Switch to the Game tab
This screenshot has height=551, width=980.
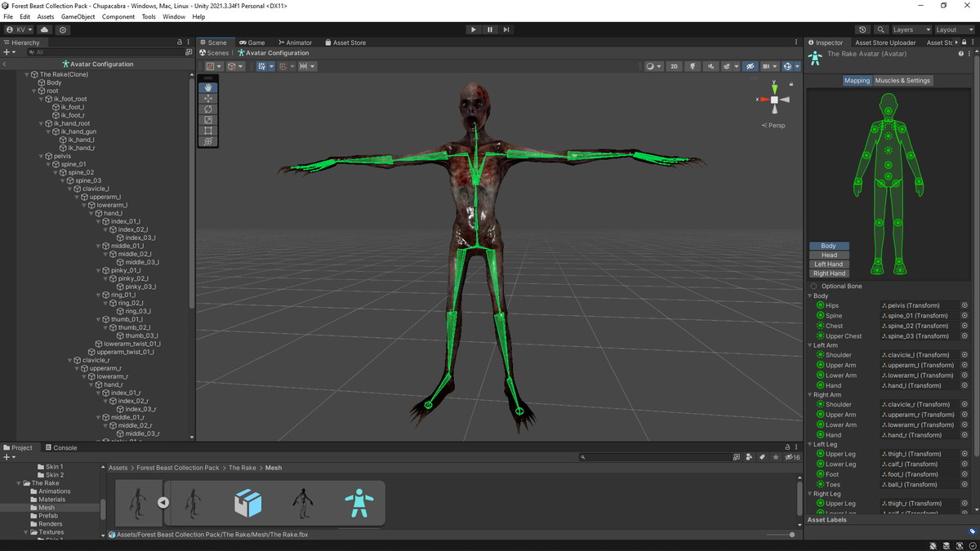pos(252,42)
